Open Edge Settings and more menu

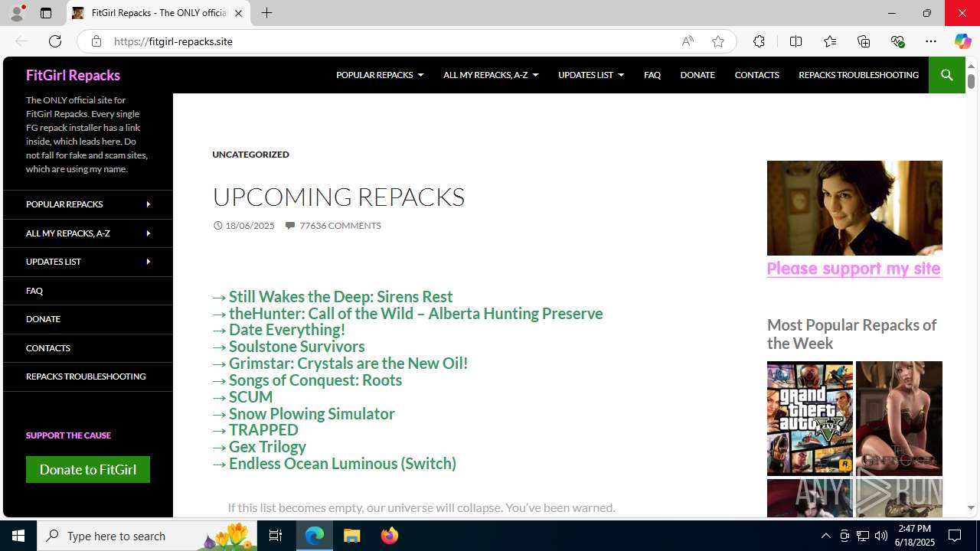pyautogui.click(x=931, y=41)
